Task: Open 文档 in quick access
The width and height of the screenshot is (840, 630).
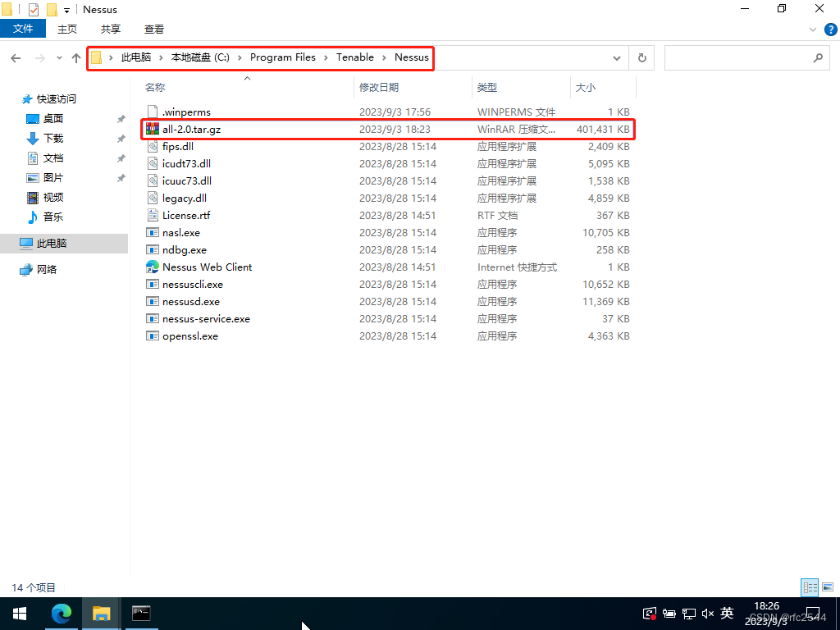Action: coord(45,158)
